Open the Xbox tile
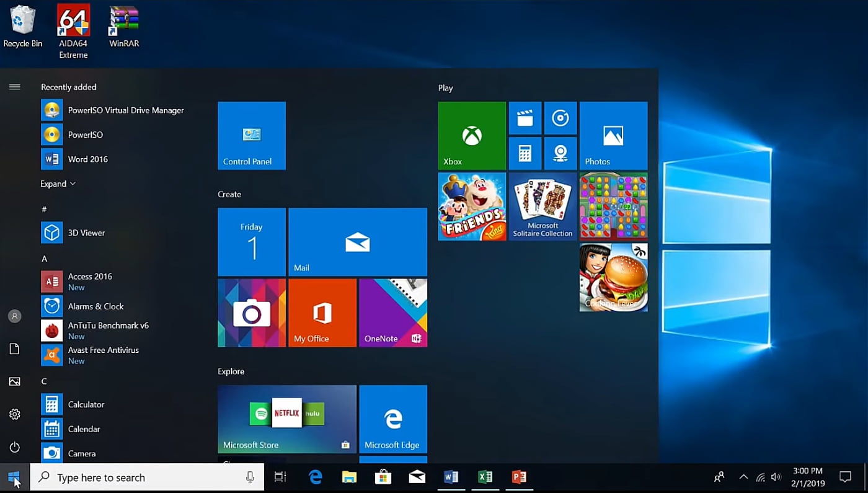Image resolution: width=868 pixels, height=493 pixels. coord(472,136)
